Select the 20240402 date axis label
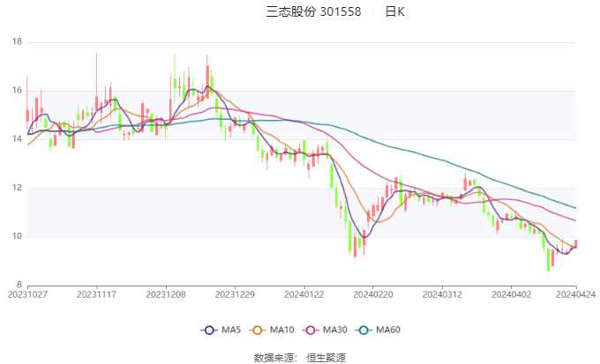Screen dimensions: 600x364 coord(511,294)
